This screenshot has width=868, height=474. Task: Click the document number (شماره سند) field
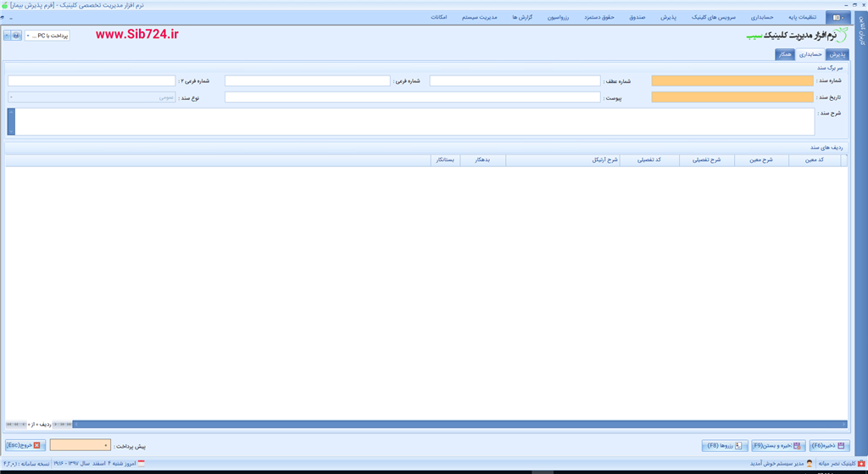pyautogui.click(x=732, y=81)
